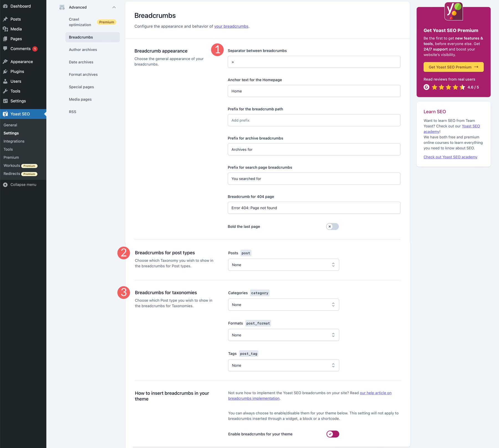Click the Posts pin icon
Image resolution: width=499 pixels, height=448 pixels.
click(5, 19)
